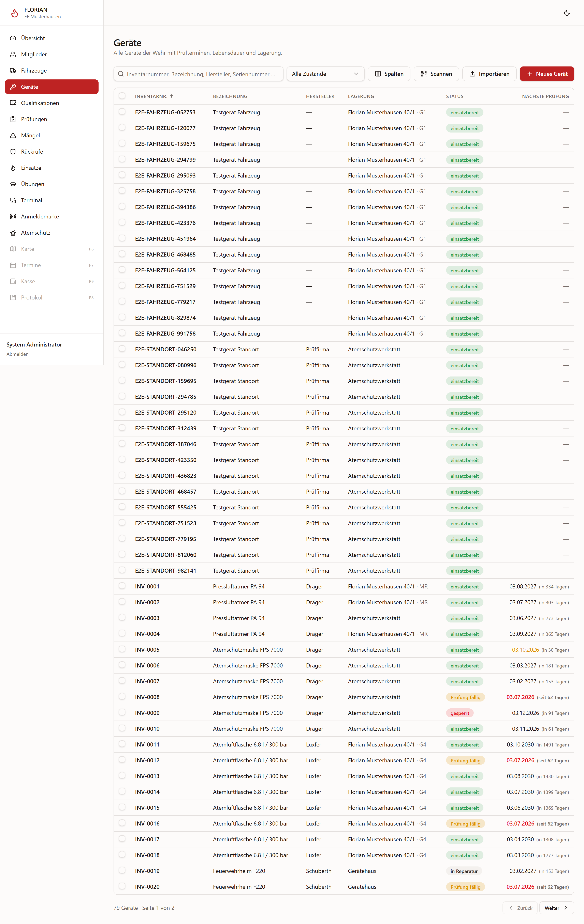Click the Neues Gerät button
Screen dimensions: 584x924
547,74
